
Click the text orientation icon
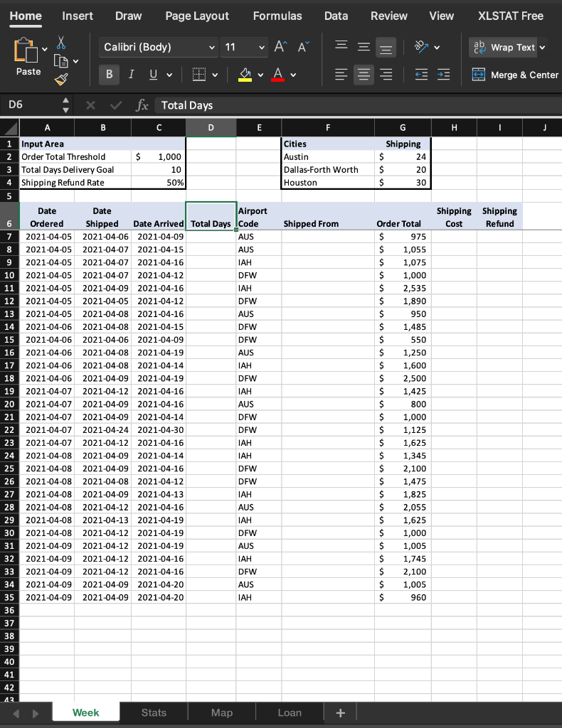[x=421, y=46]
